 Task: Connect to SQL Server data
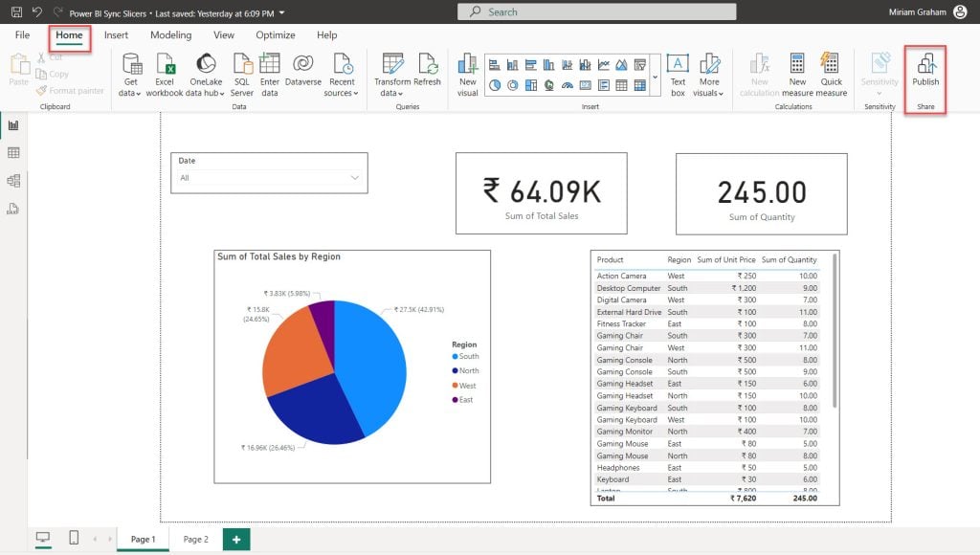[x=242, y=75]
